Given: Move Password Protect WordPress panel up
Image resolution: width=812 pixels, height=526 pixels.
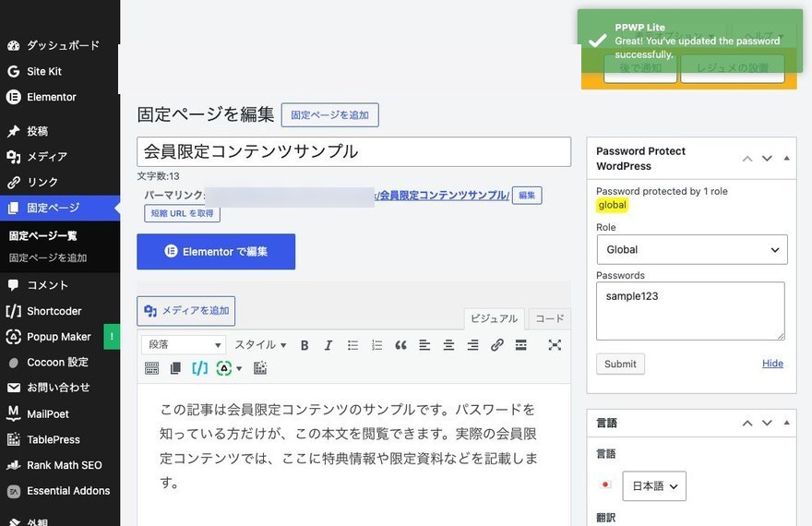Looking at the screenshot, I should pyautogui.click(x=747, y=159).
